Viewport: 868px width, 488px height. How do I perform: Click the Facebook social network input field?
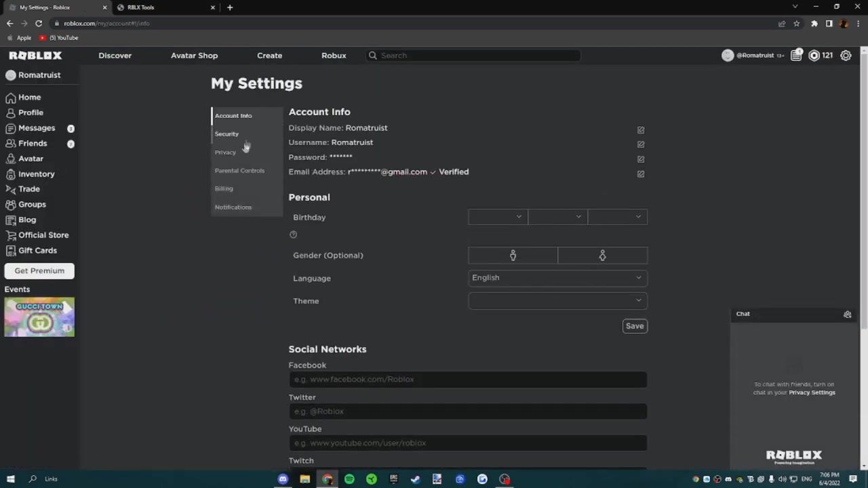coord(468,380)
